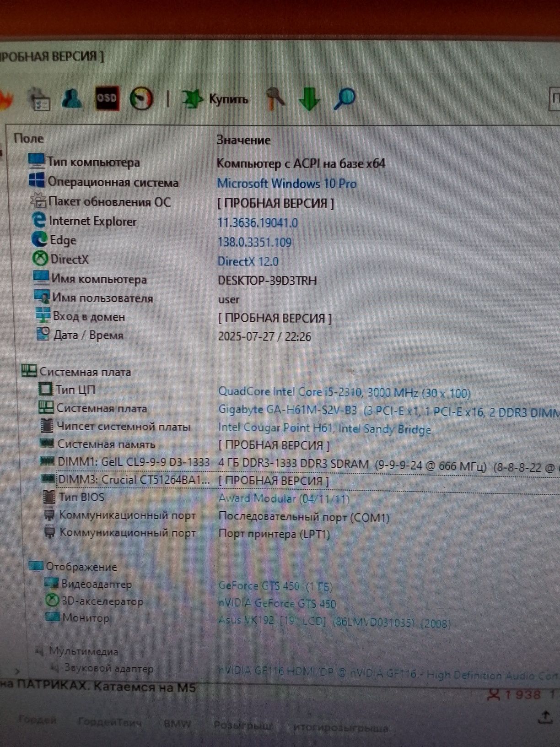560x747 pixels.
Task: Click the green download arrow icon
Action: pos(309,99)
